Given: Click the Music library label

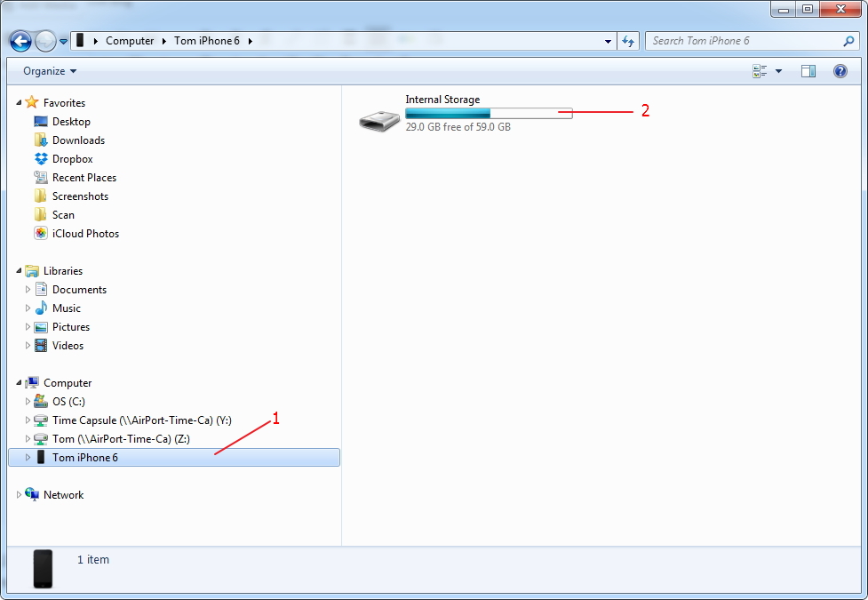Looking at the screenshot, I should [67, 308].
